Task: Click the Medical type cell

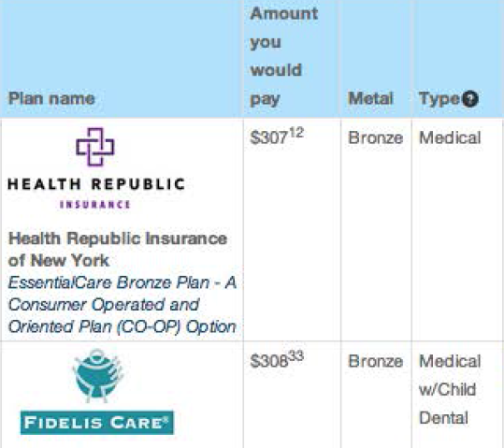Action: [450, 138]
